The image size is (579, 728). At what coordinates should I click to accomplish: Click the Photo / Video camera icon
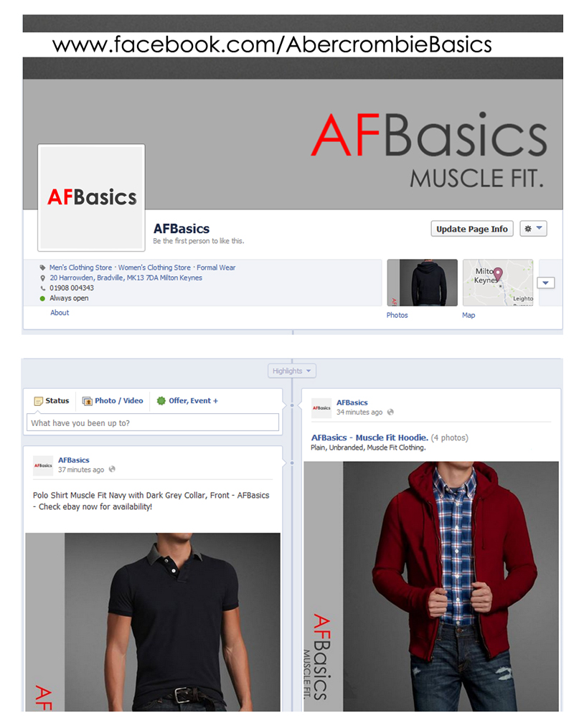[x=88, y=401]
